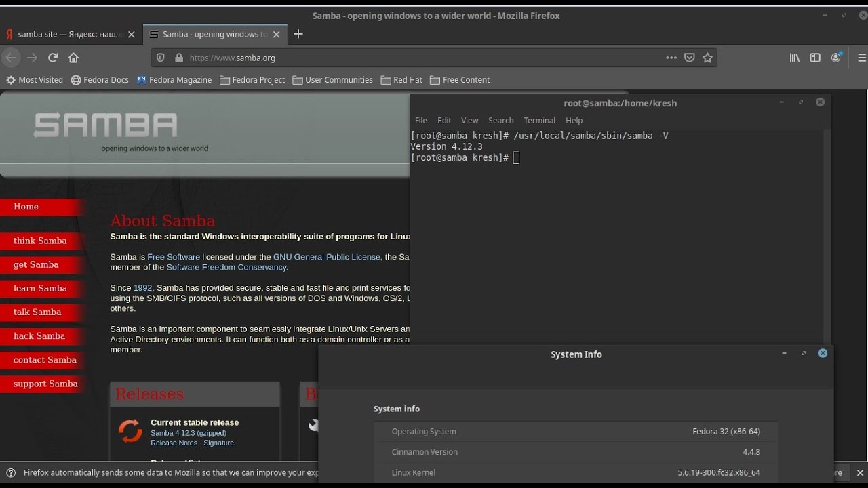
Task: Go to the Firefox home page
Action: point(73,58)
